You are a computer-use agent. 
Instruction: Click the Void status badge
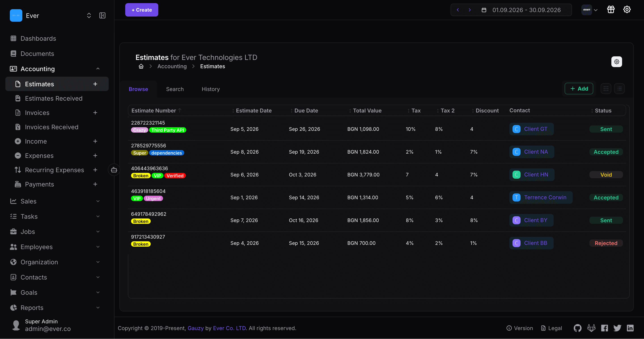point(606,174)
